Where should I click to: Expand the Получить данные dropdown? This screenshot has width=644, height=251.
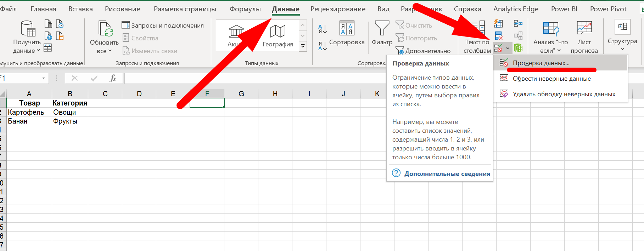[27, 46]
